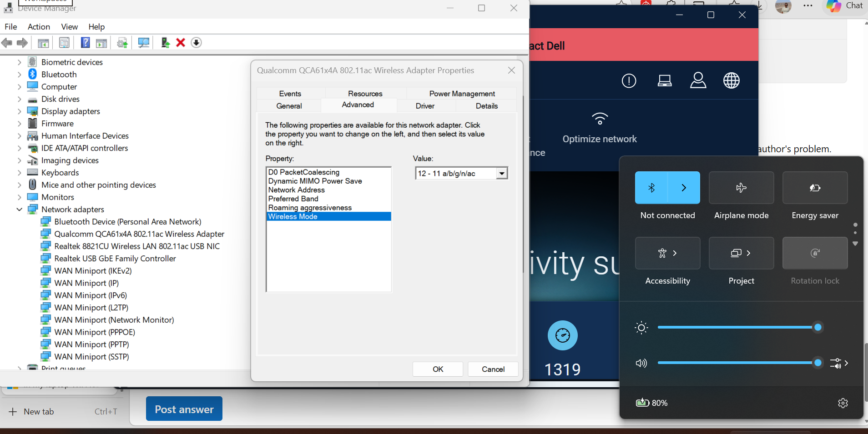868x434 pixels.
Task: Click the speedometer circle icon above 1319
Action: click(563, 335)
